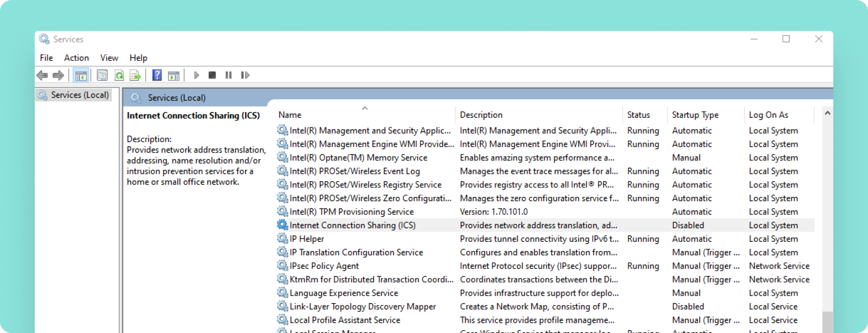Click 'Enables amazing system performance a...' description

click(x=537, y=158)
